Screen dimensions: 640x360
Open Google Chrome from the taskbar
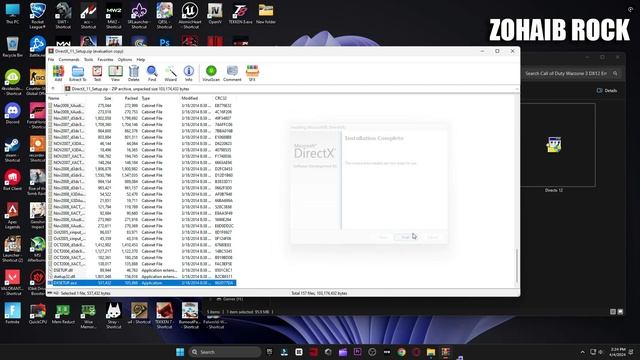coord(402,352)
